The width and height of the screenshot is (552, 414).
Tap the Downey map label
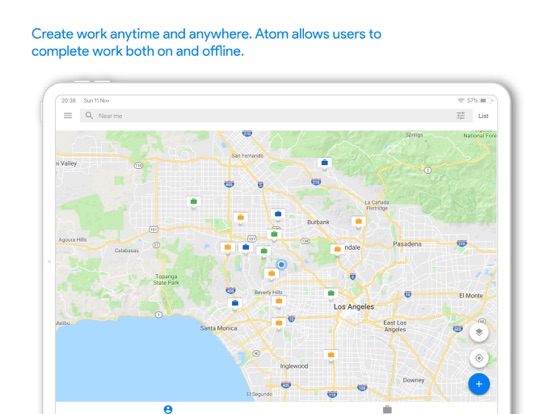pos(413,380)
